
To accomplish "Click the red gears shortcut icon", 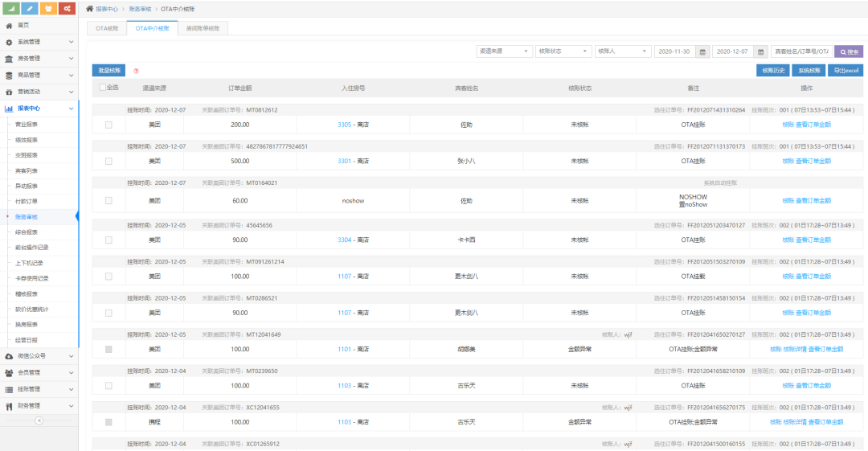I will click(x=67, y=8).
